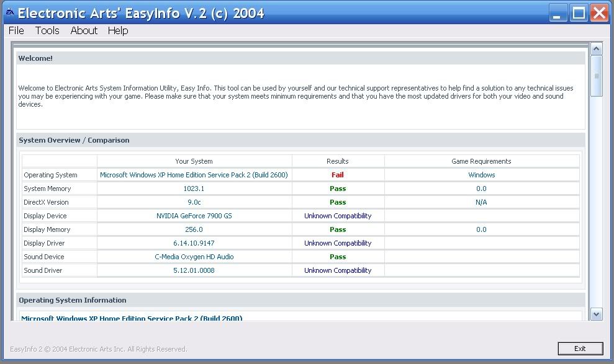Click the EasyInfo window title text
614x364 pixels.
point(141,13)
